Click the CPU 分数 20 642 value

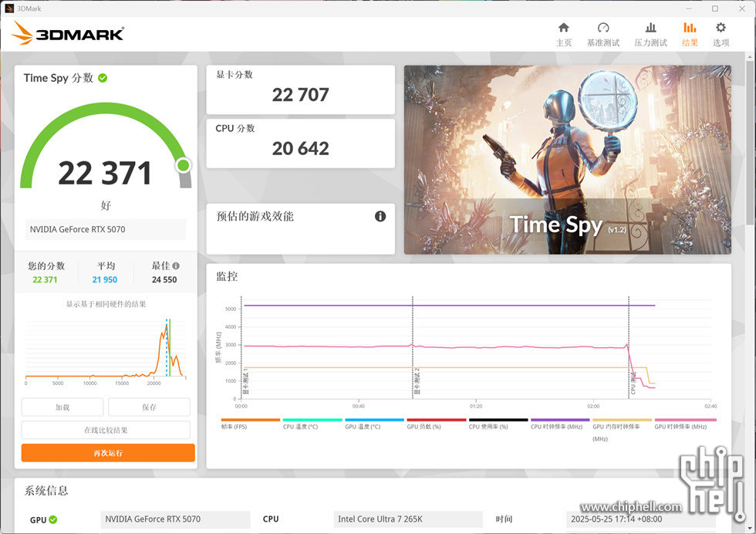click(x=300, y=149)
